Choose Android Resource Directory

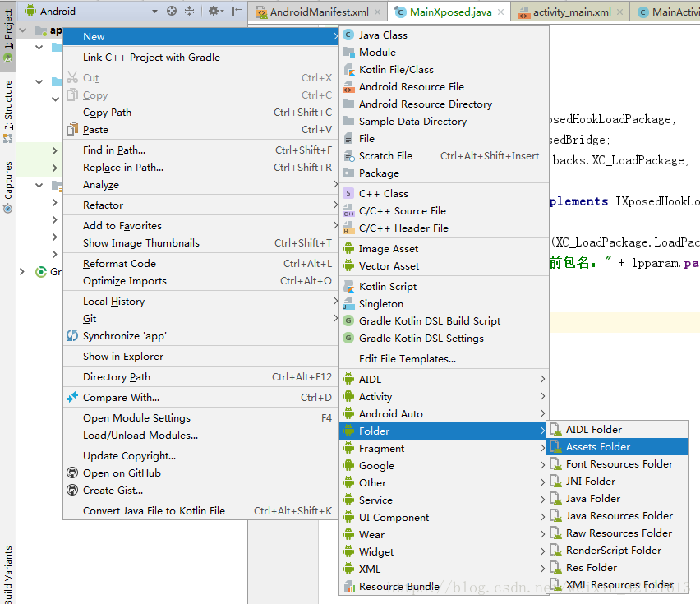(444, 104)
